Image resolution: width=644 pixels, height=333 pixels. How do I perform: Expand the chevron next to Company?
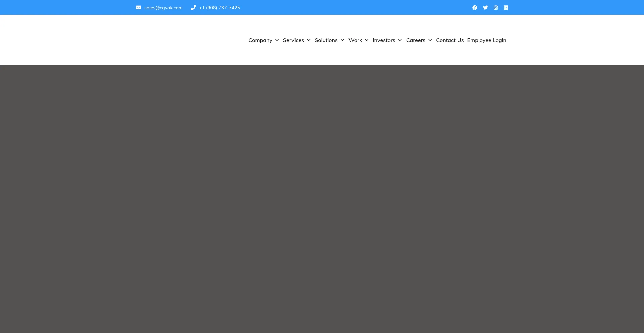coord(277,40)
